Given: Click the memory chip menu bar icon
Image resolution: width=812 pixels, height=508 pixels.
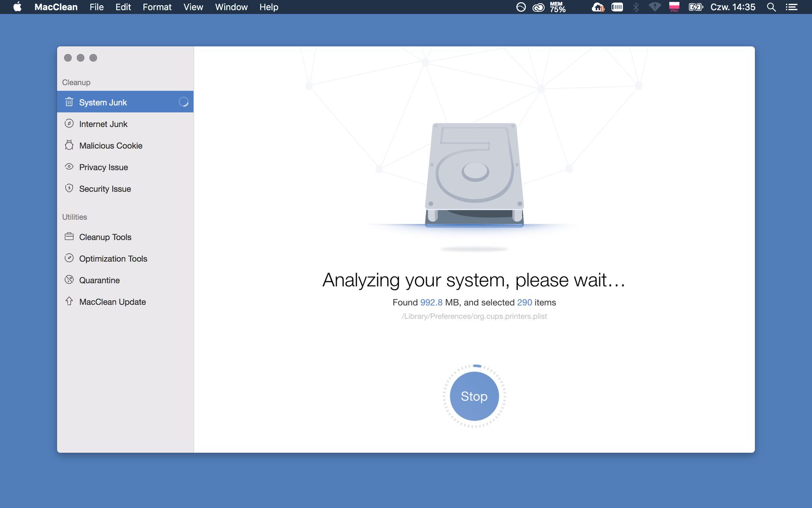Looking at the screenshot, I should pyautogui.click(x=617, y=7).
